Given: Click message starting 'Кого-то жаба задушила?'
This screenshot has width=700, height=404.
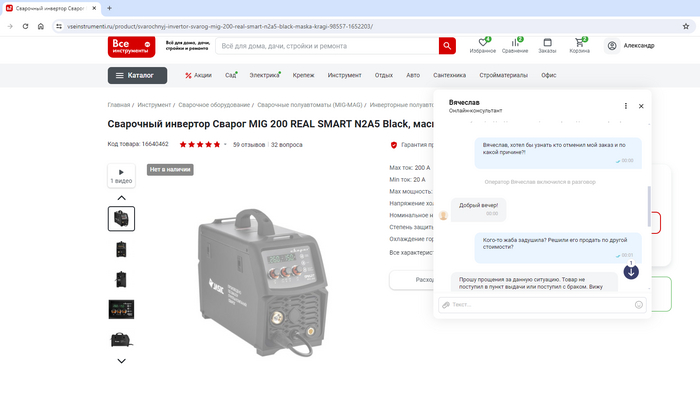Looking at the screenshot, I should (558, 247).
